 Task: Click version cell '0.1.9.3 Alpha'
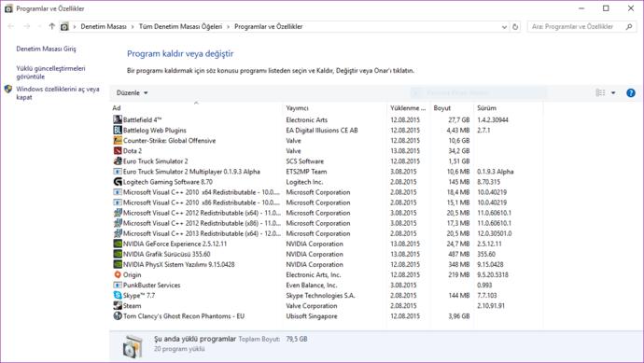[495, 172]
